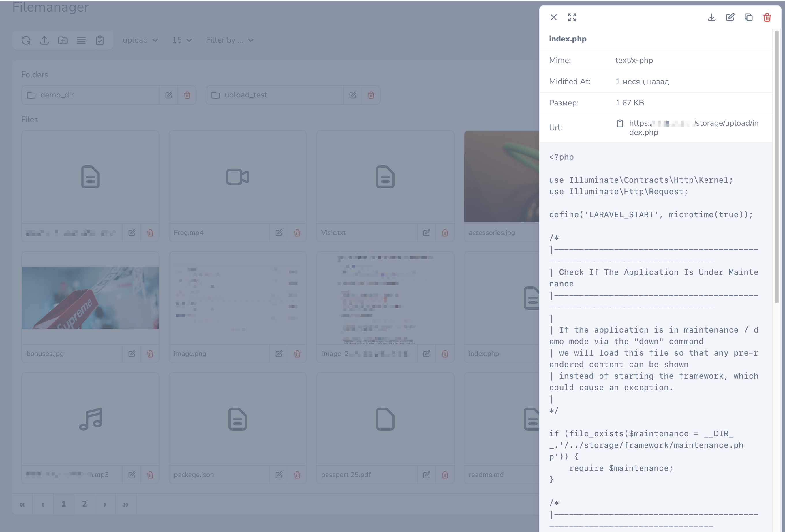The width and height of the screenshot is (785, 532).
Task: Click the rename edit icon in the preview header
Action: coord(730,17)
